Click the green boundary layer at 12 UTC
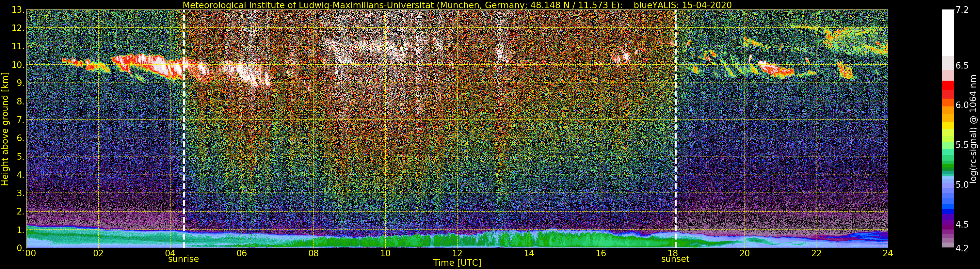Screen dimensions: 980x269 click(457, 241)
